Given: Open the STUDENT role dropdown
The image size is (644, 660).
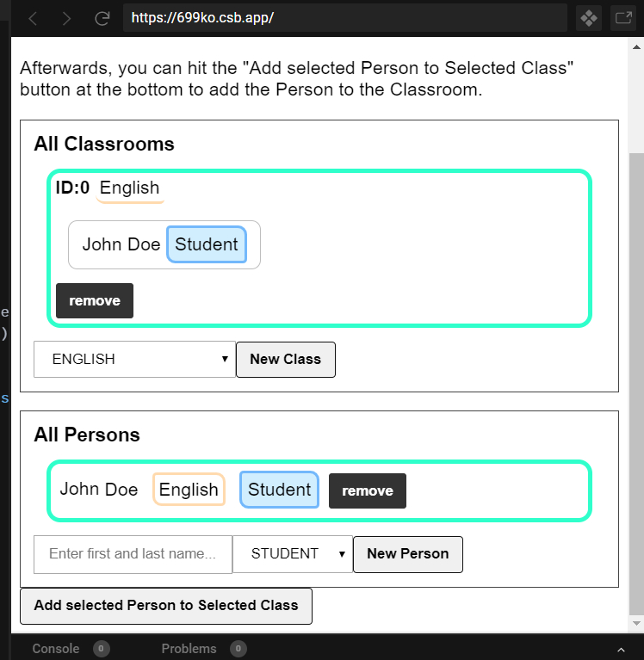Looking at the screenshot, I should 293,554.
